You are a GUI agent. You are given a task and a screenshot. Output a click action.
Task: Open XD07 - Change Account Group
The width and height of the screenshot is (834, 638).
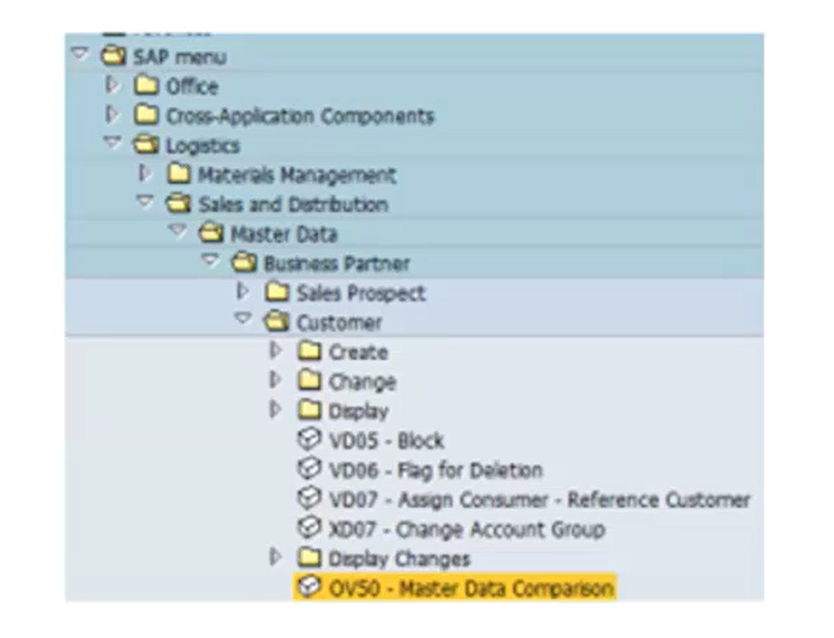coord(467,530)
